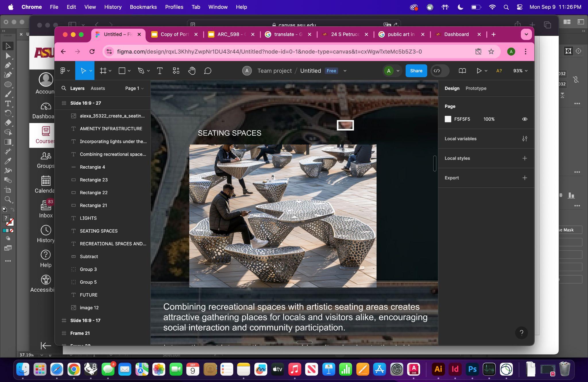Open the Shape tools dropdown arrow

[129, 71]
